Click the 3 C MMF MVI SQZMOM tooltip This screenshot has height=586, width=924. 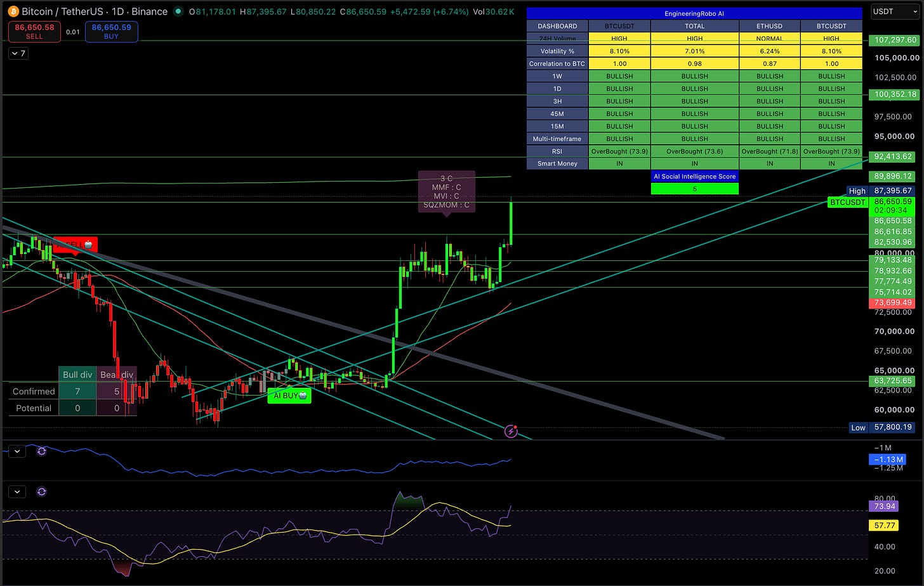coord(446,192)
